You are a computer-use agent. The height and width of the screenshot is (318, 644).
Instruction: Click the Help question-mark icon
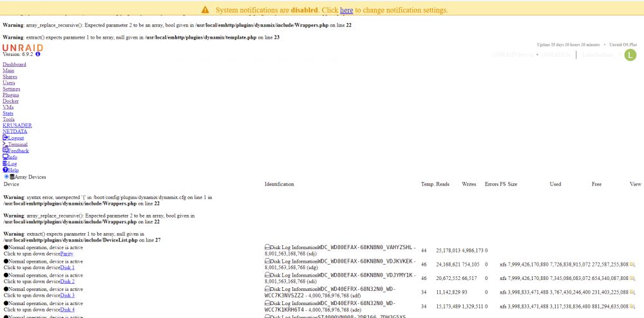5,170
